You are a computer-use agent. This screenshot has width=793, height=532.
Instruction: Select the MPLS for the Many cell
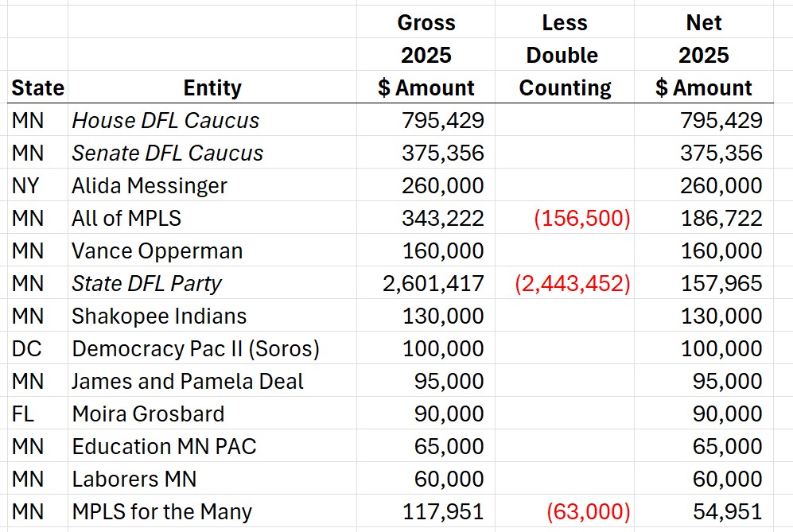click(212, 511)
